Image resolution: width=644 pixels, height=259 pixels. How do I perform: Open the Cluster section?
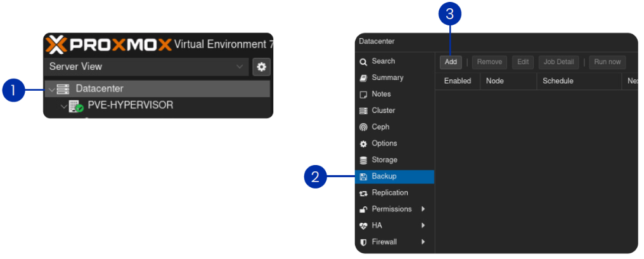tap(383, 110)
